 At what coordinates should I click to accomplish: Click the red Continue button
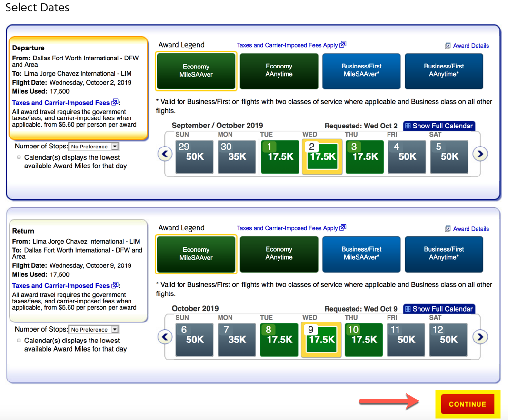point(468,404)
